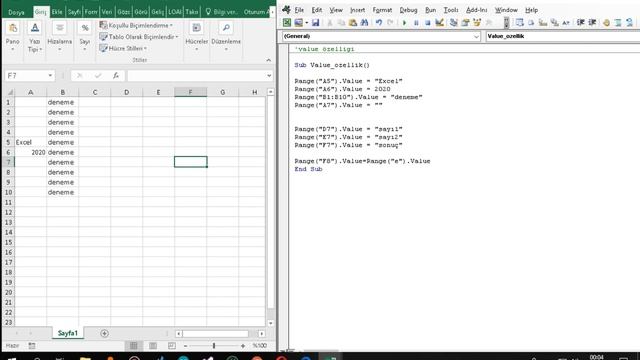Viewport: 640px width, 360px height.
Task: Click the horizontal scrollbar in Excel
Action: (216, 333)
